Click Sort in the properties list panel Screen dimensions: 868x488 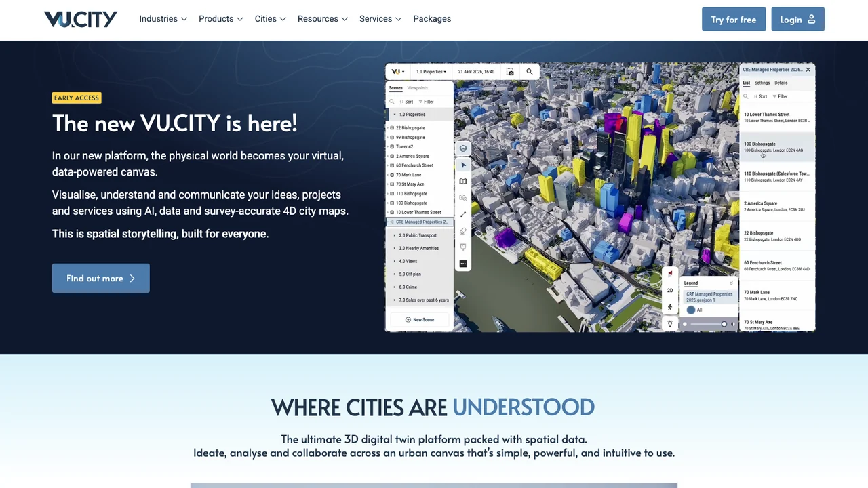[x=760, y=96]
